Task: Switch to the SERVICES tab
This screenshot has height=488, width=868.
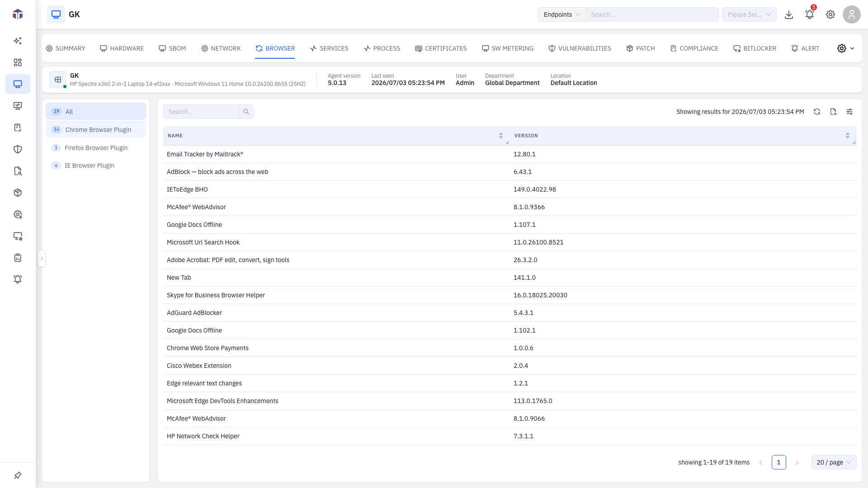Action: (x=329, y=48)
